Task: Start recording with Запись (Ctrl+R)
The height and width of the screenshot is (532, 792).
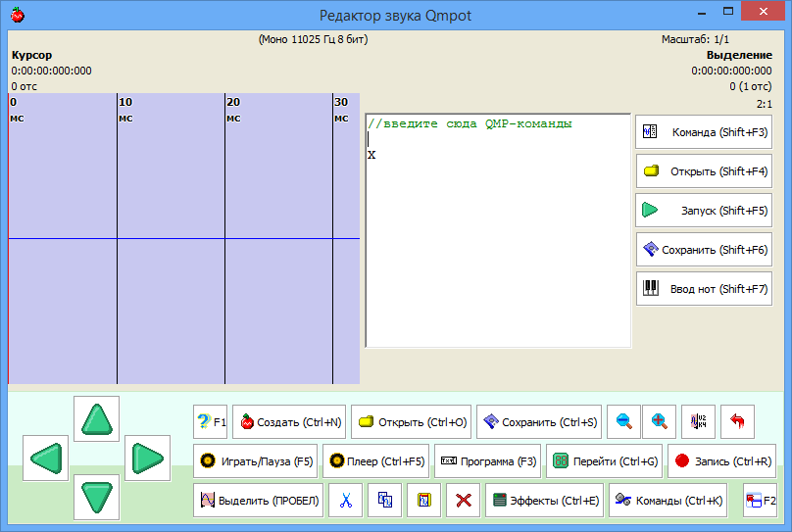Action: coord(722,460)
